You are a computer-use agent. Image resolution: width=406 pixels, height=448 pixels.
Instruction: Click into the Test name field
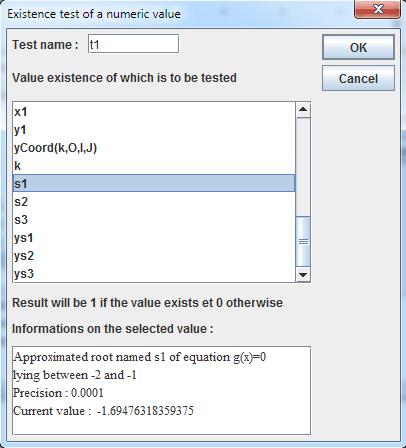point(133,44)
